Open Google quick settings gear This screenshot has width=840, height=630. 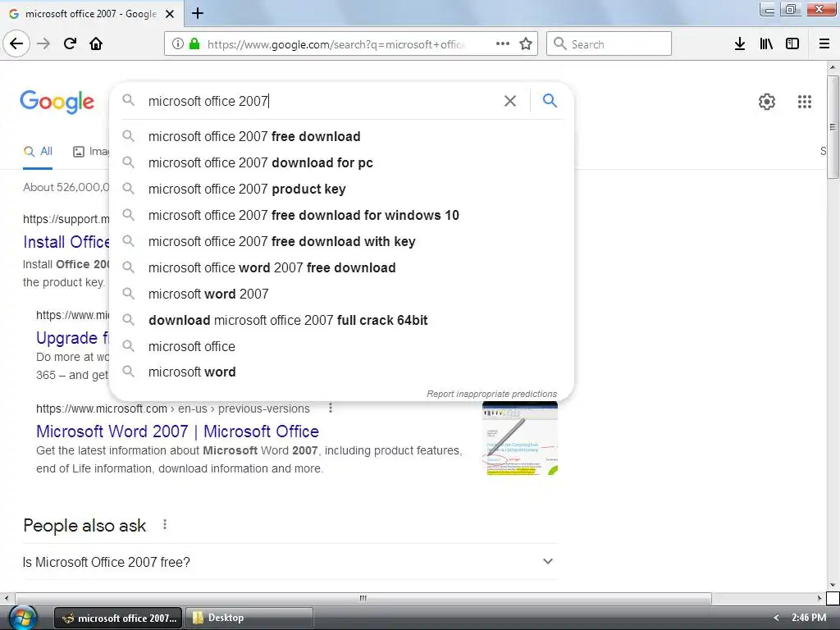click(767, 101)
